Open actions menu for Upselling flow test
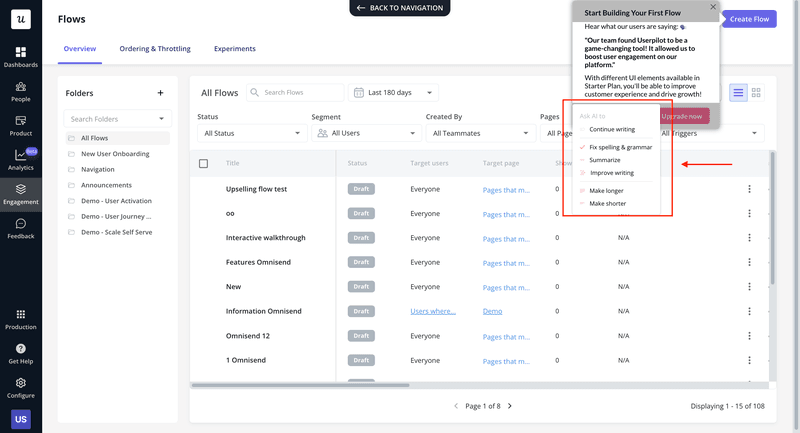The image size is (800, 433). click(749, 188)
